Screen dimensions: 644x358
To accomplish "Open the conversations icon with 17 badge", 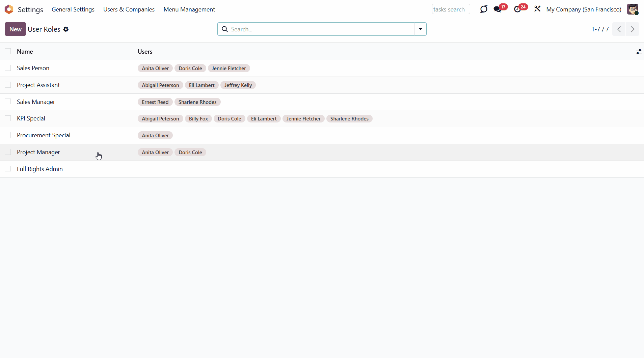I will point(498,9).
